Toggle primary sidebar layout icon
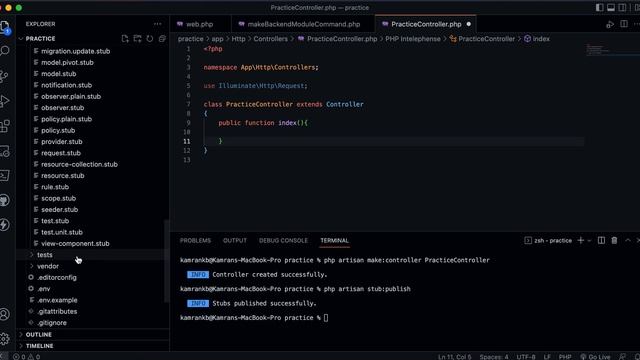Image resolution: width=640 pixels, height=360 pixels. [x=600, y=7]
